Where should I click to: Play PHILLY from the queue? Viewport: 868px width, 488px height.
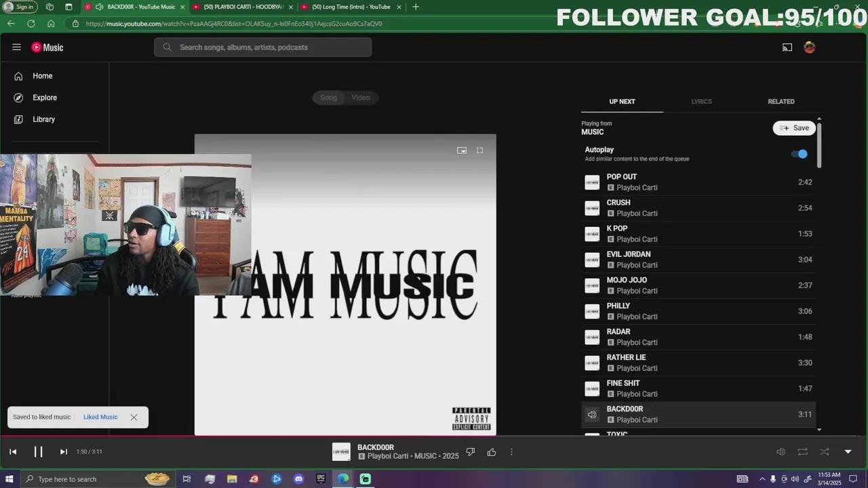(698, 311)
